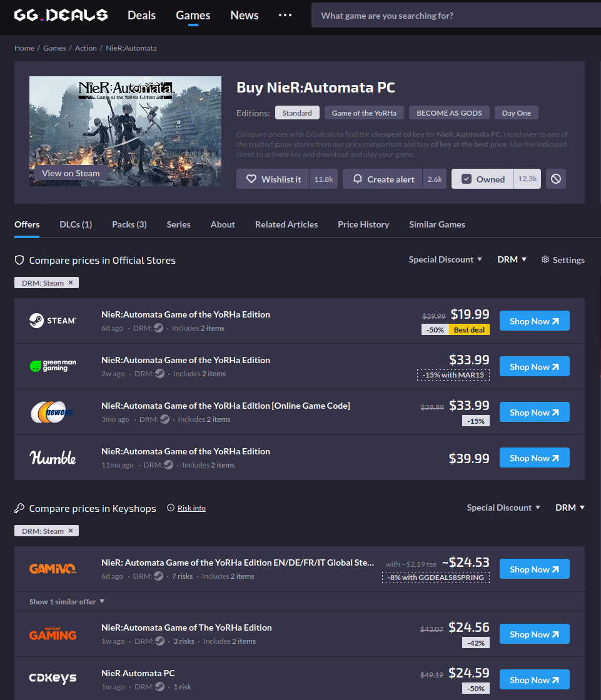Remove DRM: Steam filter in Keyshops

[x=71, y=531]
